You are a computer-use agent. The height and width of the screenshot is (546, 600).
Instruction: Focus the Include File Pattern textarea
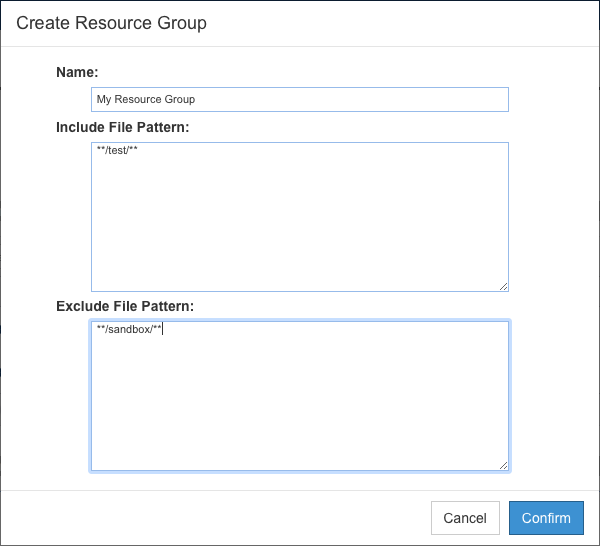pyautogui.click(x=300, y=217)
